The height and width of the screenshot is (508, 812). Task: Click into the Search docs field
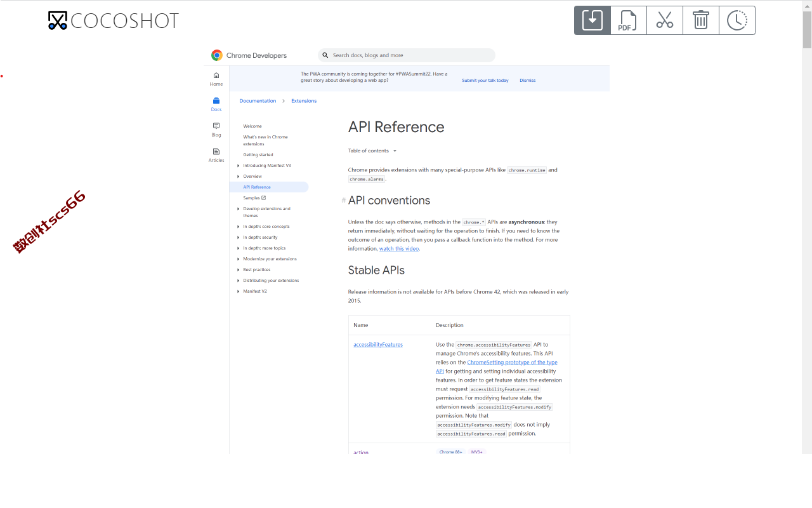point(407,55)
